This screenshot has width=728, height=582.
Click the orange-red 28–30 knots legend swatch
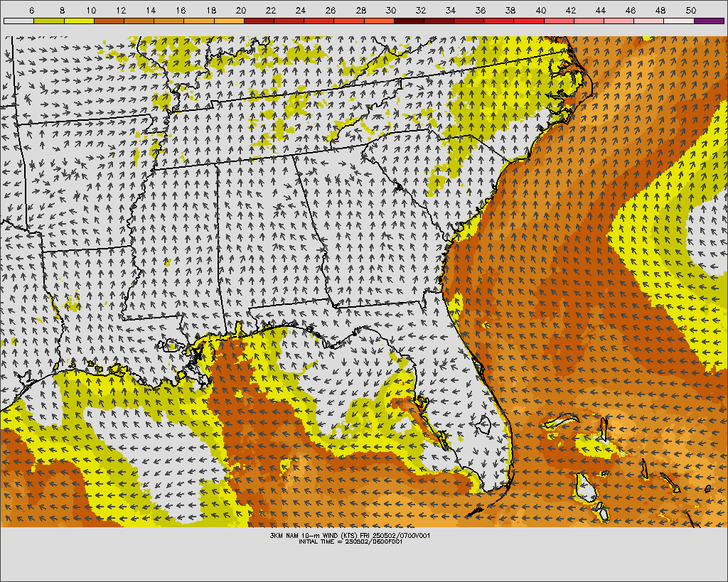[379, 21]
